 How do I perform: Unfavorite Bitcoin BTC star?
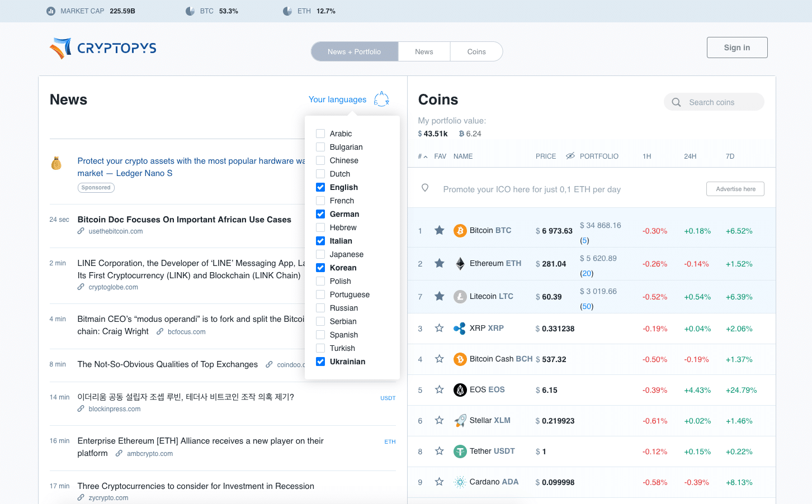[440, 230]
